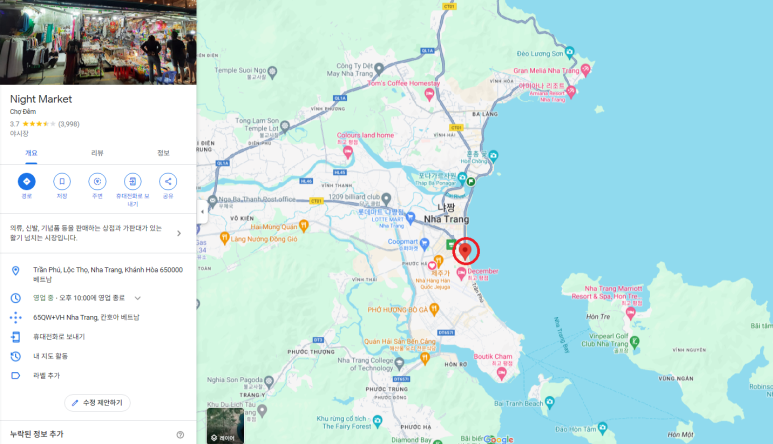The image size is (773, 444).
Task: Click the 라벨 추가 add label row
Action: coord(98,376)
